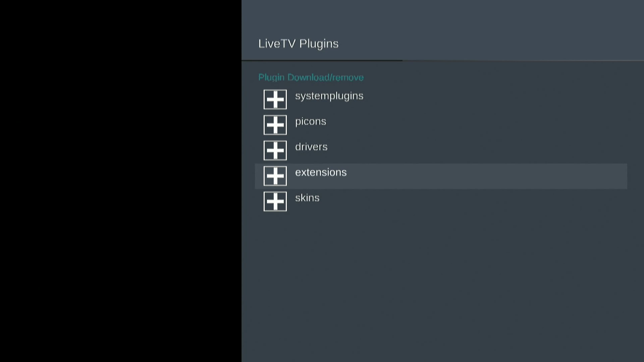Click empty row space right of systemplugins label
This screenshot has width=644, height=362.
[503, 99]
